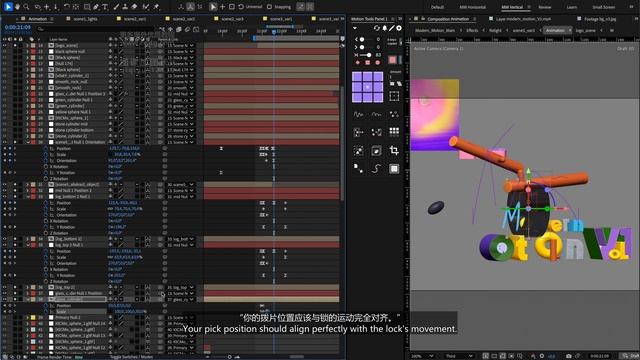Select the Hand tool

click(x=17, y=7)
